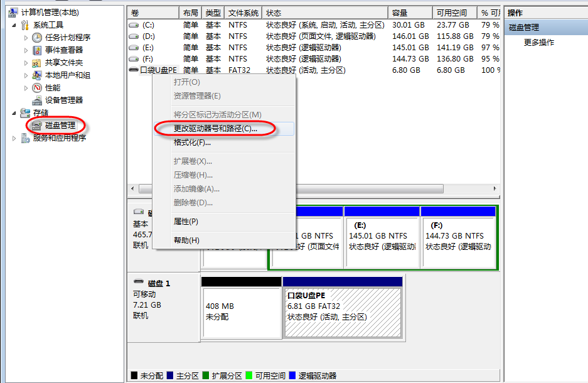The height and width of the screenshot is (383, 588).
Task: Click the Local Users and Groups icon
Action: 37,75
